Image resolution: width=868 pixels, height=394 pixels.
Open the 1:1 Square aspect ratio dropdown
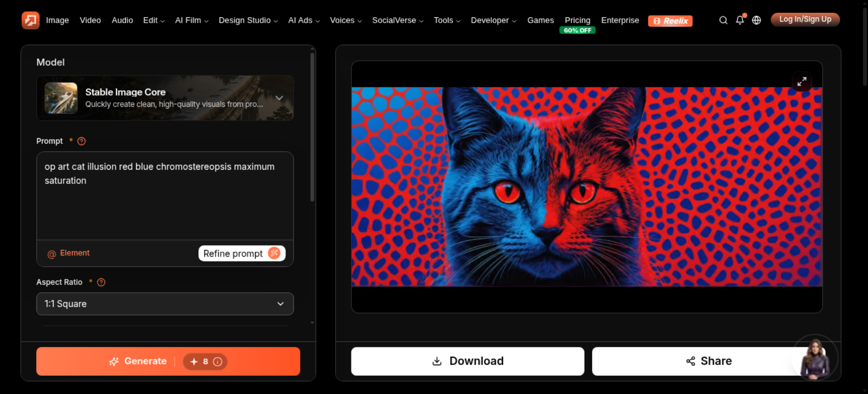point(165,304)
